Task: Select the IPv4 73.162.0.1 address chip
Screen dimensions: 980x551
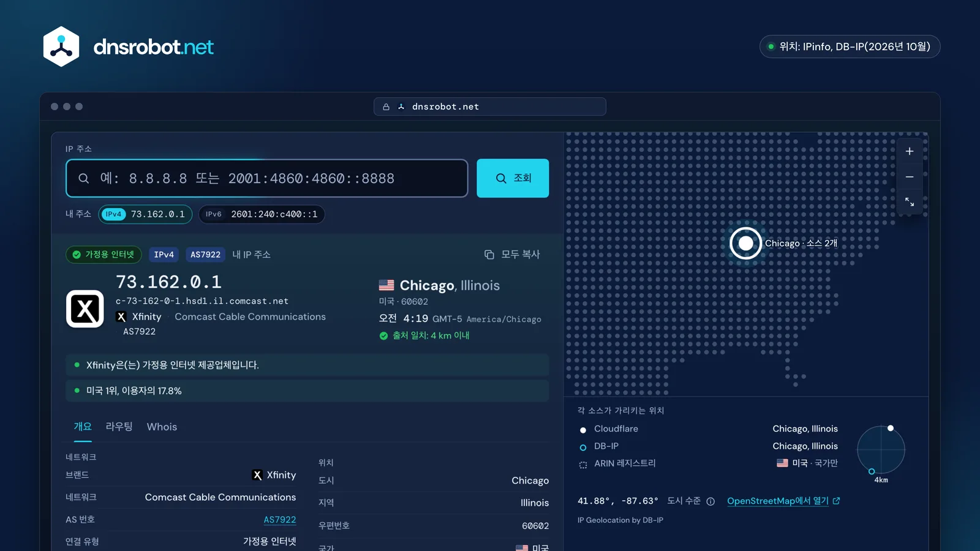Action: point(145,214)
